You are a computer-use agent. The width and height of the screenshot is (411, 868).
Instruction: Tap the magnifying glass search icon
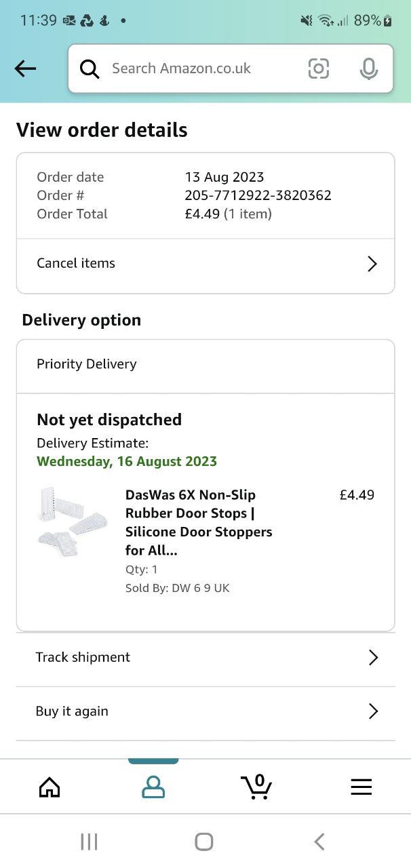[90, 68]
